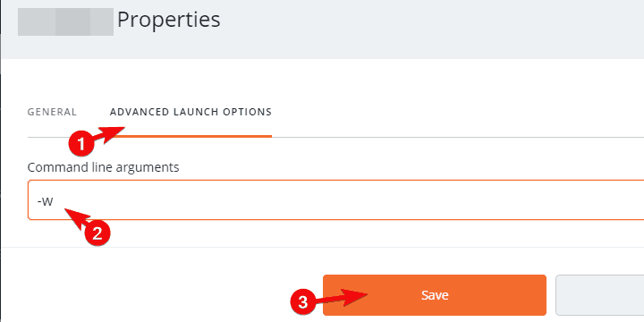Click the blurred name before Properties
Viewport: 644px width, 322px height.
click(65, 21)
